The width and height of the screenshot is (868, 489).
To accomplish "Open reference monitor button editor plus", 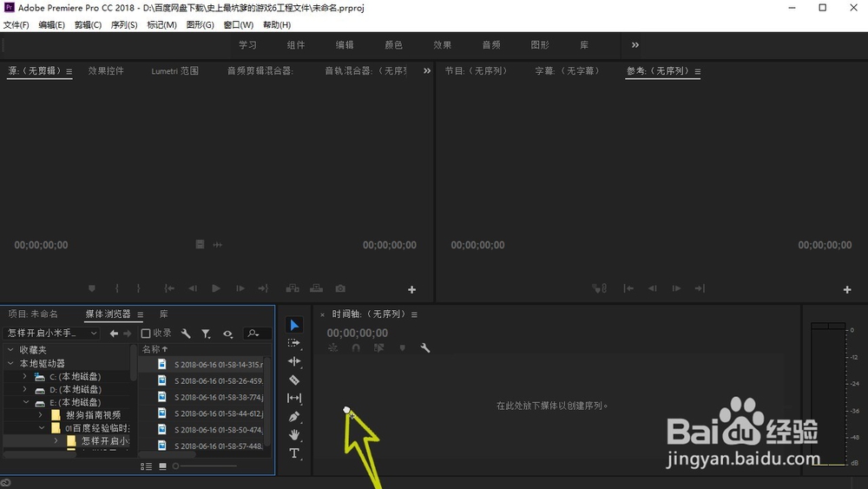I will tap(847, 289).
